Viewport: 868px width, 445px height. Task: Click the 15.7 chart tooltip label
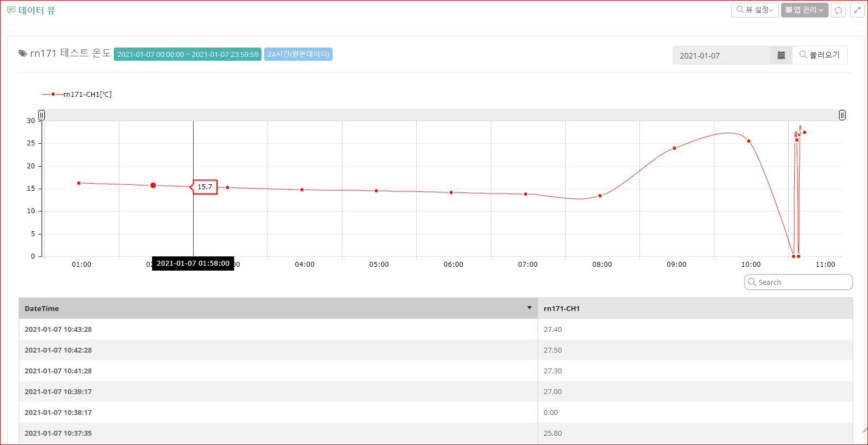point(205,187)
